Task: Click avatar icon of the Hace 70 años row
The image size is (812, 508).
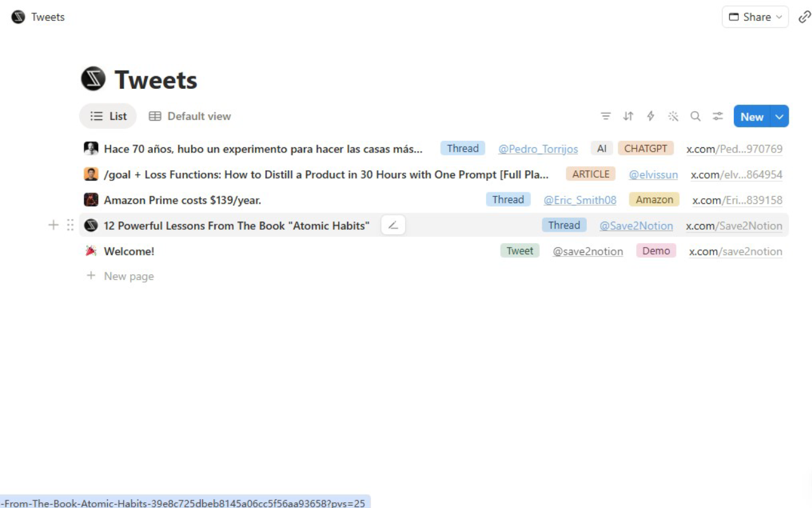Action: point(91,149)
